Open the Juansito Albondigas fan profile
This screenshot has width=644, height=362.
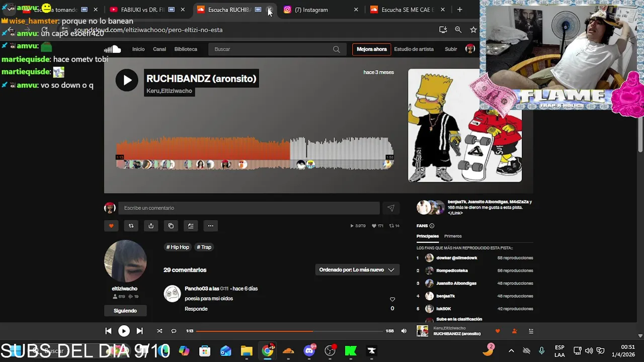point(456,284)
